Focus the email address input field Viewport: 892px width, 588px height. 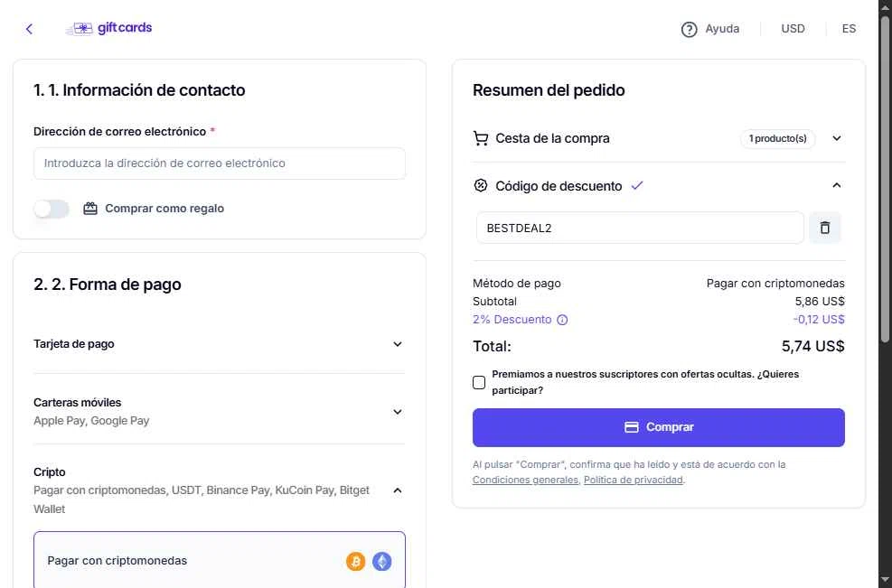[x=220, y=163]
